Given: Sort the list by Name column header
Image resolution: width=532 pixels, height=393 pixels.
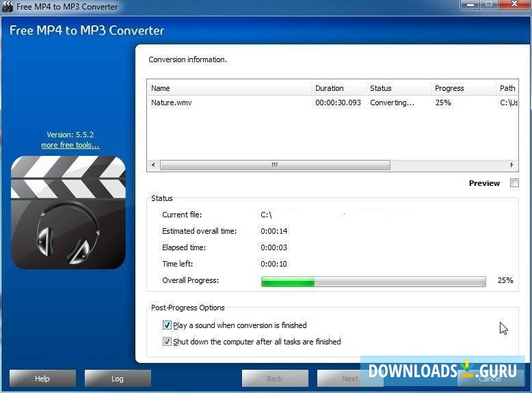Looking at the screenshot, I should (229, 88).
